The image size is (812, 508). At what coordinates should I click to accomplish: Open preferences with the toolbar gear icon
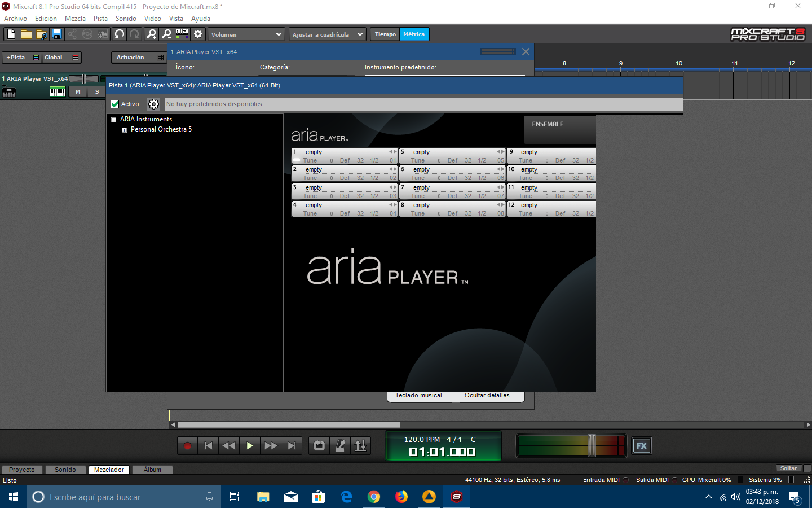tap(198, 34)
